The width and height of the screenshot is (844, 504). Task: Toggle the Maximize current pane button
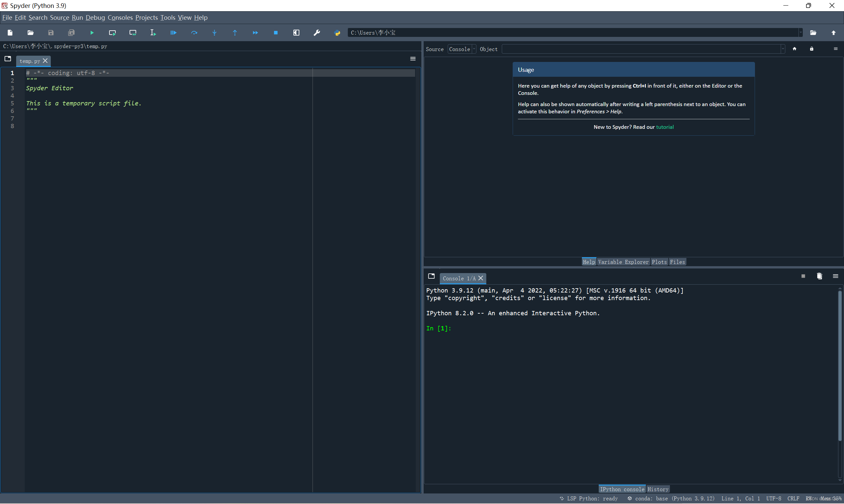[296, 33]
